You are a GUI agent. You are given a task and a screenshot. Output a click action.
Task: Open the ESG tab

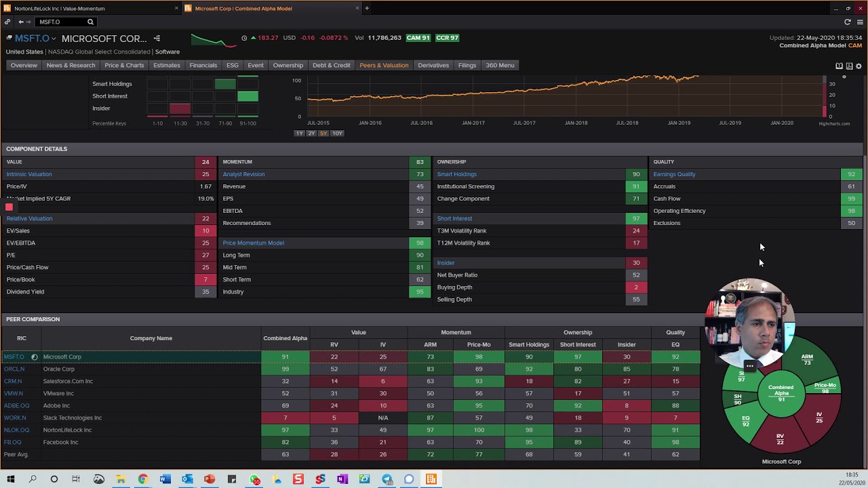pos(233,65)
